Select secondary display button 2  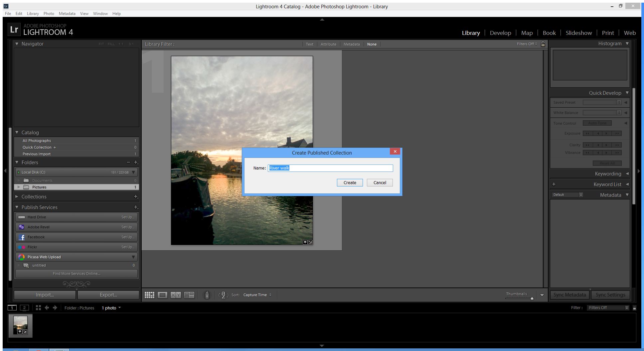coord(24,308)
